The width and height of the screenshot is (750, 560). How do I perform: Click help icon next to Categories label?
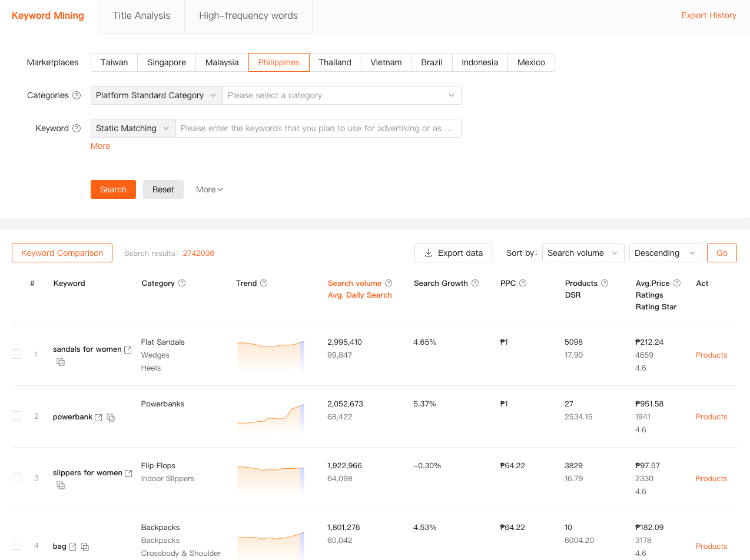77,95
